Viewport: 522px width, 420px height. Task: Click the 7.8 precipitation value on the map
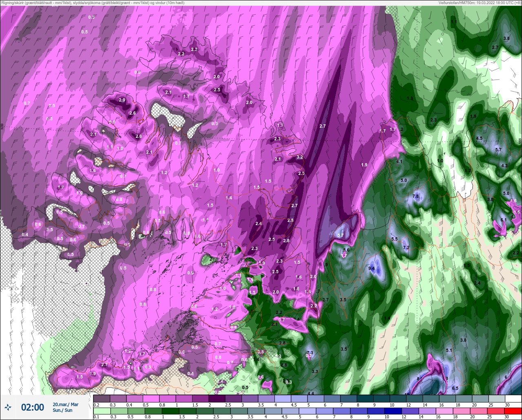[416, 196]
